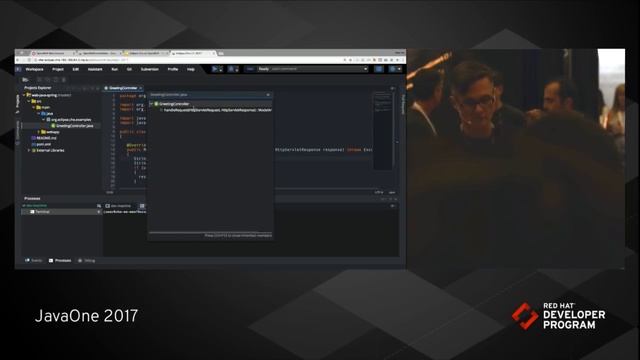Select the terminal tab icon beside dev-machine tab
The image size is (640, 360).
(142, 206)
